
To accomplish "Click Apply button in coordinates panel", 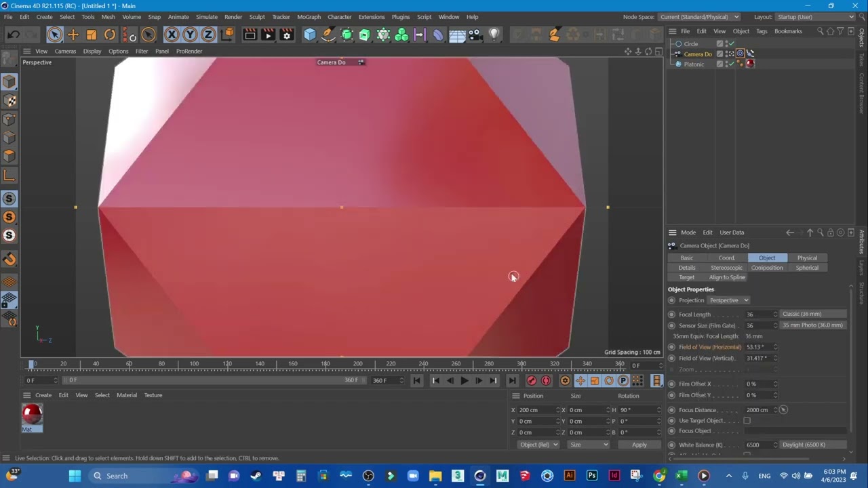I will 639,445.
